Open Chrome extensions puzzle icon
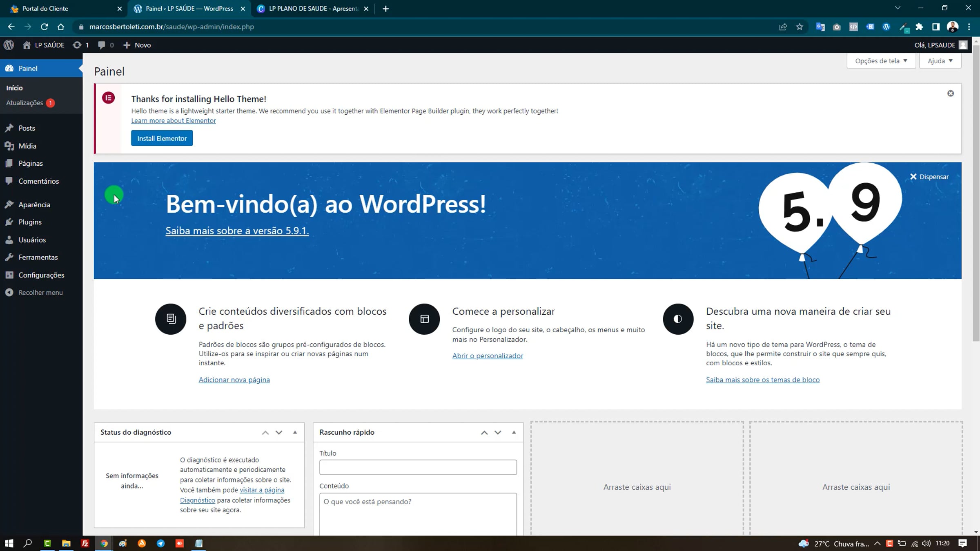Viewport: 980px width, 551px height. [919, 27]
